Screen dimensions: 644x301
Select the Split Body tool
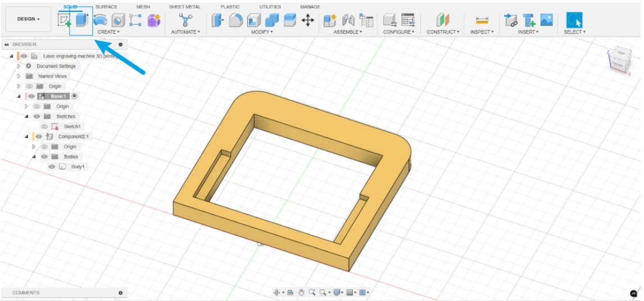point(290,20)
